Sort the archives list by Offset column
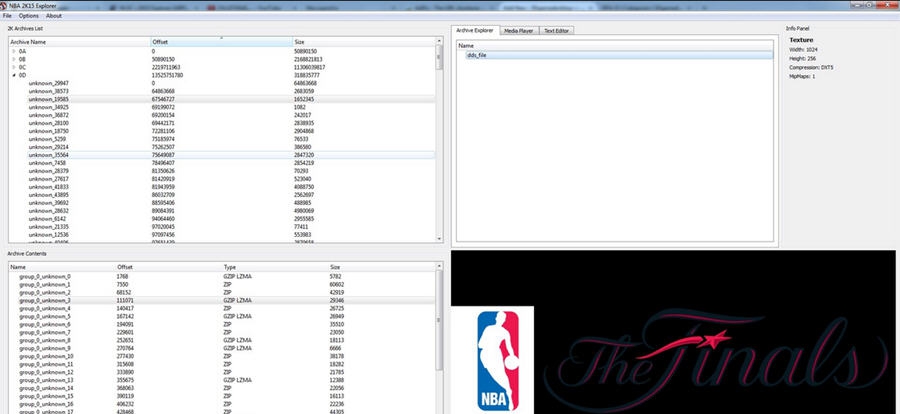Image resolution: width=900 pixels, height=414 pixels. click(x=221, y=42)
